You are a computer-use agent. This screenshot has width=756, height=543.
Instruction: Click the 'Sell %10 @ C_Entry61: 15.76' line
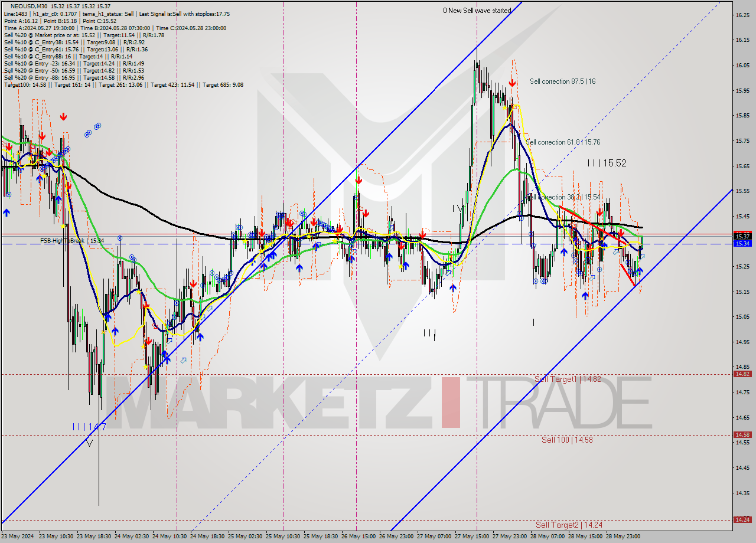76,49
